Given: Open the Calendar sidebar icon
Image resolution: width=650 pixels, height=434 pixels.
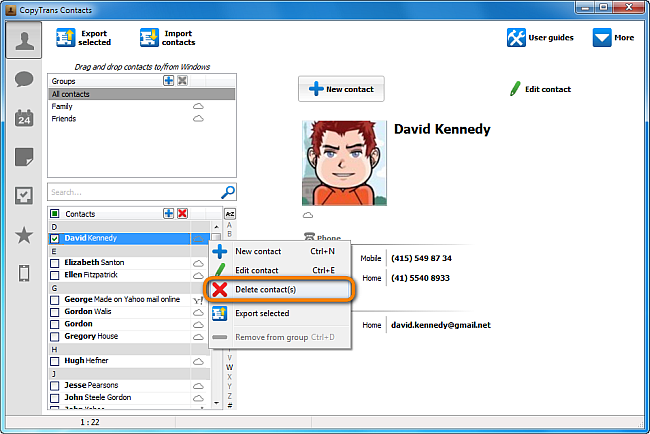Looking at the screenshot, I should tap(24, 118).
